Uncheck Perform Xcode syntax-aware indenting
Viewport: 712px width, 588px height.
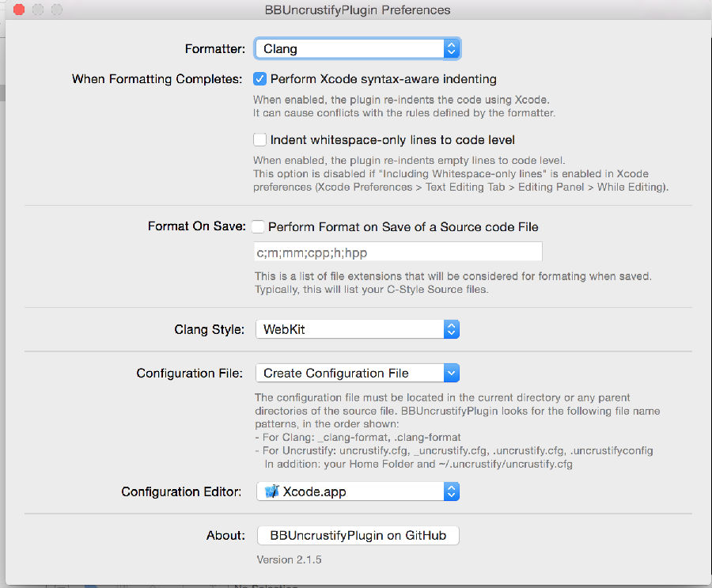[x=259, y=79]
